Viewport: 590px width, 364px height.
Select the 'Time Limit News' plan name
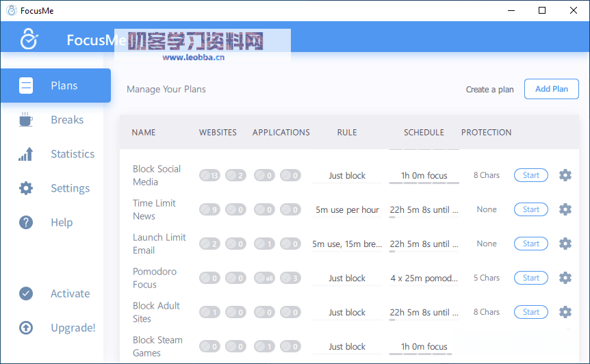pyautogui.click(x=154, y=209)
